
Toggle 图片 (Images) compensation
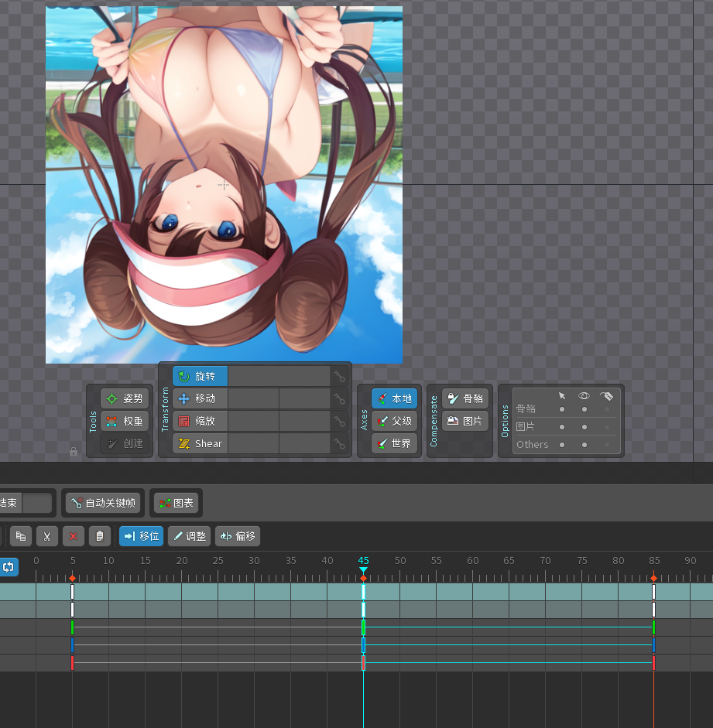pyautogui.click(x=465, y=421)
